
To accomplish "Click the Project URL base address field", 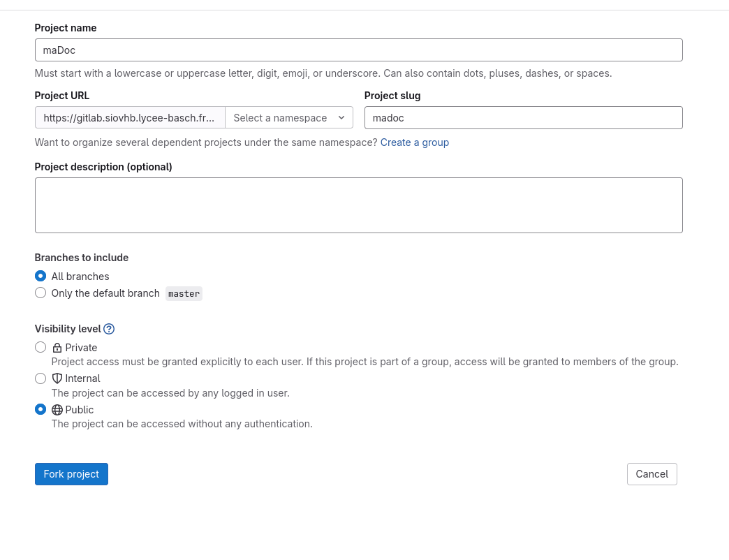I will click(x=130, y=118).
